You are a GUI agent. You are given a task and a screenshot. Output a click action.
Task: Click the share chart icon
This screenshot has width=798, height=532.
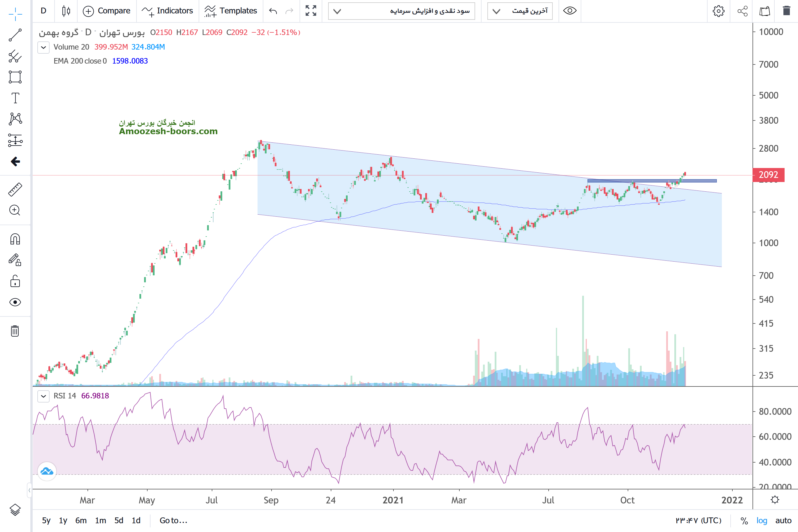pos(742,11)
